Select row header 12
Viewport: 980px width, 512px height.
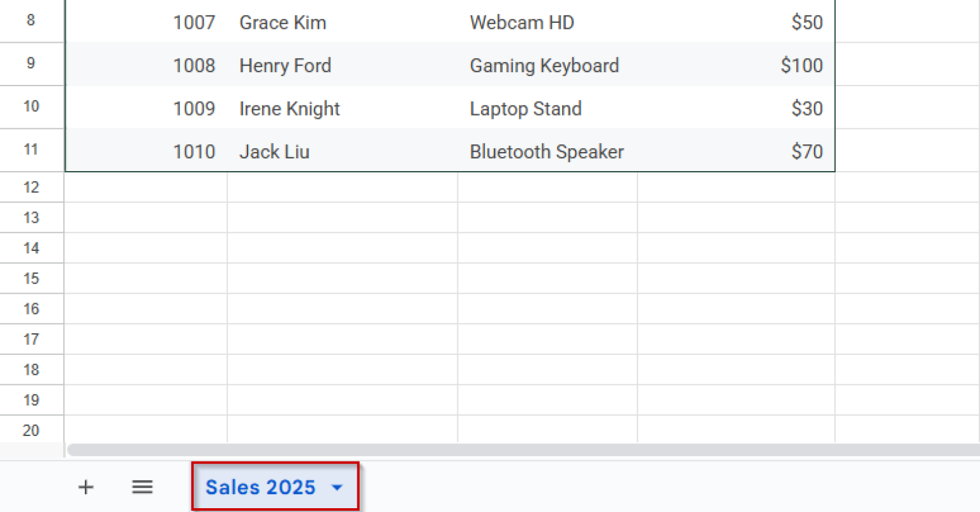(32, 186)
